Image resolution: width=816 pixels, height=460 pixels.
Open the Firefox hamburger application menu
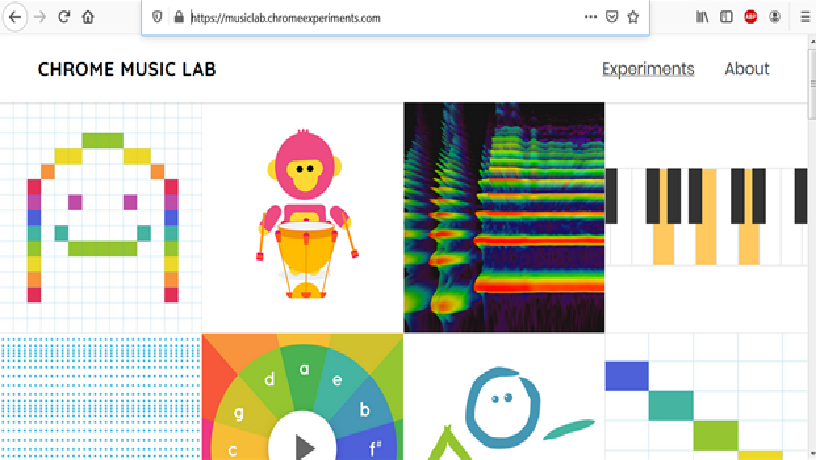coord(804,17)
